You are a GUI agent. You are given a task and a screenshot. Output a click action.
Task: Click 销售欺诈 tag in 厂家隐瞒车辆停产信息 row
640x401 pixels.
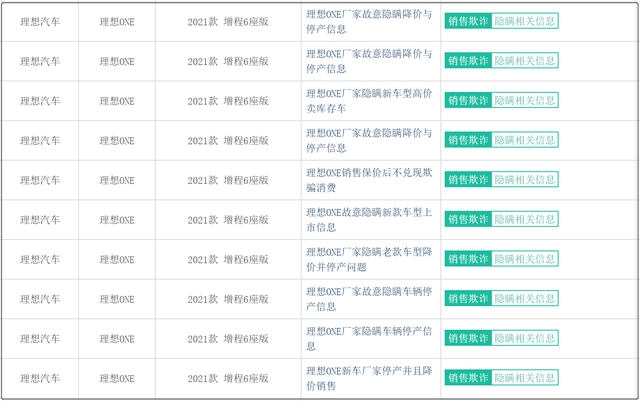(x=468, y=338)
